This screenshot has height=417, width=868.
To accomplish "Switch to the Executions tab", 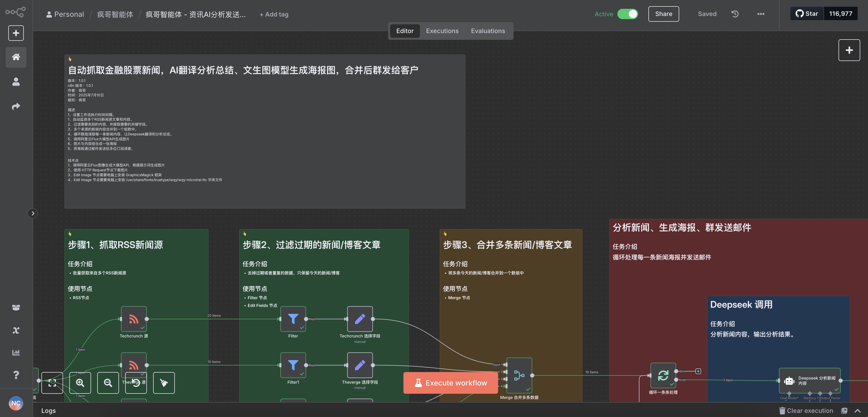I will [442, 31].
